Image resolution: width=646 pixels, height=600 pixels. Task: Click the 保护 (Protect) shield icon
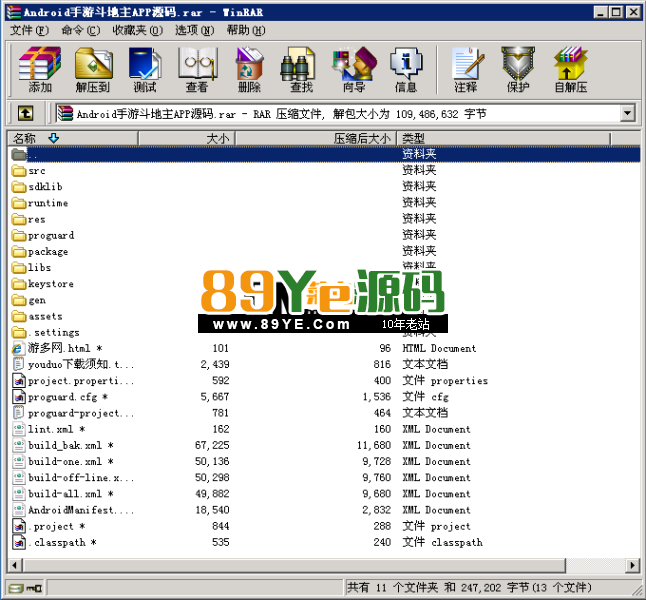pos(518,63)
